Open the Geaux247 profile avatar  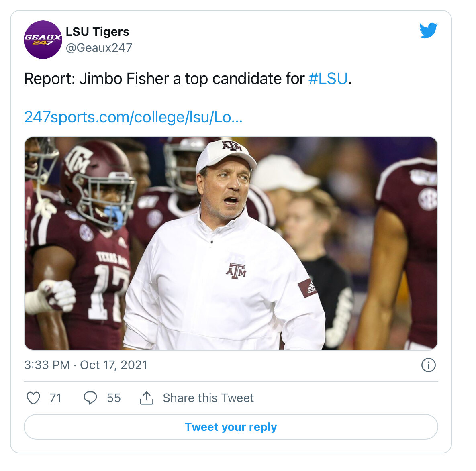(43, 40)
